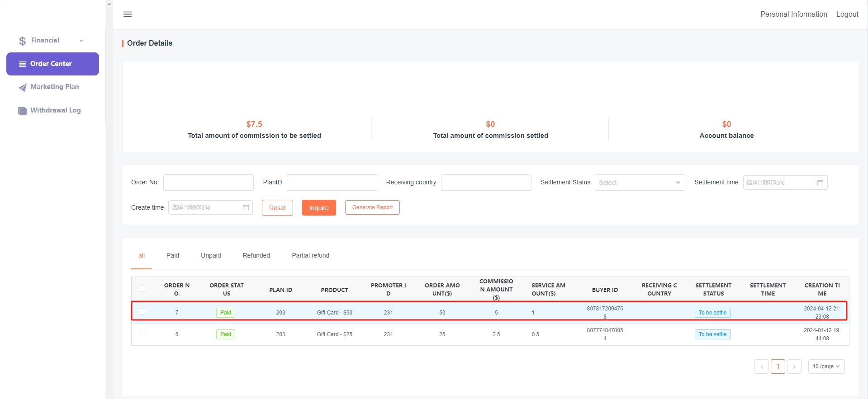Click the Order Center list icon
868x399 pixels.
(22, 64)
